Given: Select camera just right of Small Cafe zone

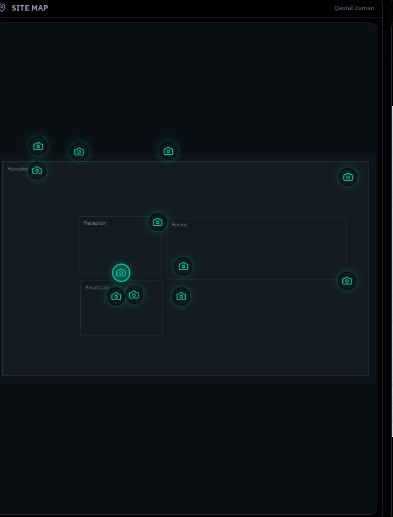Looking at the screenshot, I should [181, 296].
